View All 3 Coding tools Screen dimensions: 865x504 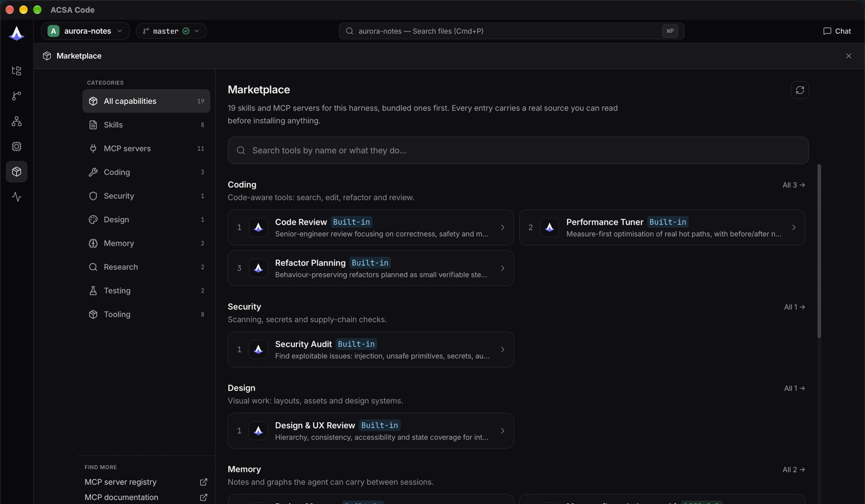click(x=793, y=185)
